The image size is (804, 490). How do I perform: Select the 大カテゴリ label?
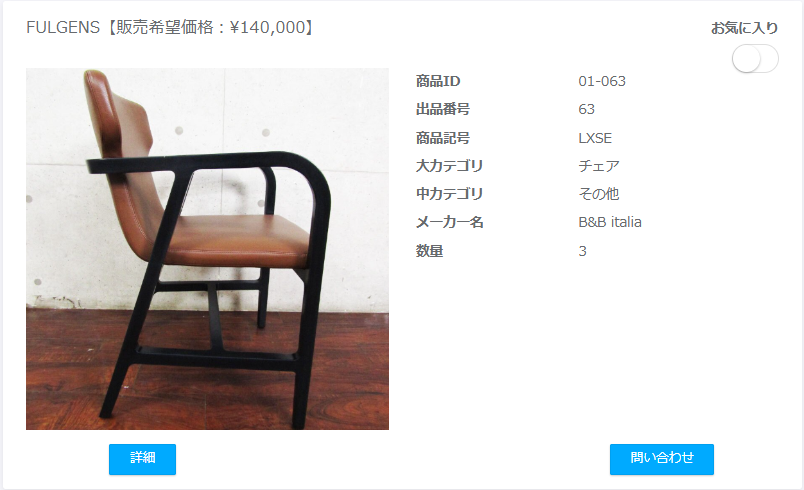tap(449, 166)
